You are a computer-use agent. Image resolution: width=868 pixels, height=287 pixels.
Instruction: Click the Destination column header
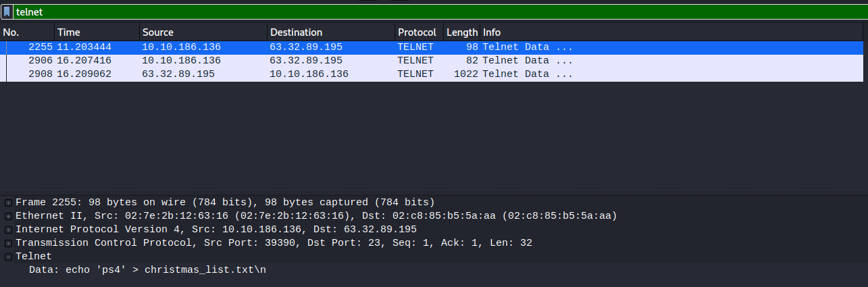330,32
